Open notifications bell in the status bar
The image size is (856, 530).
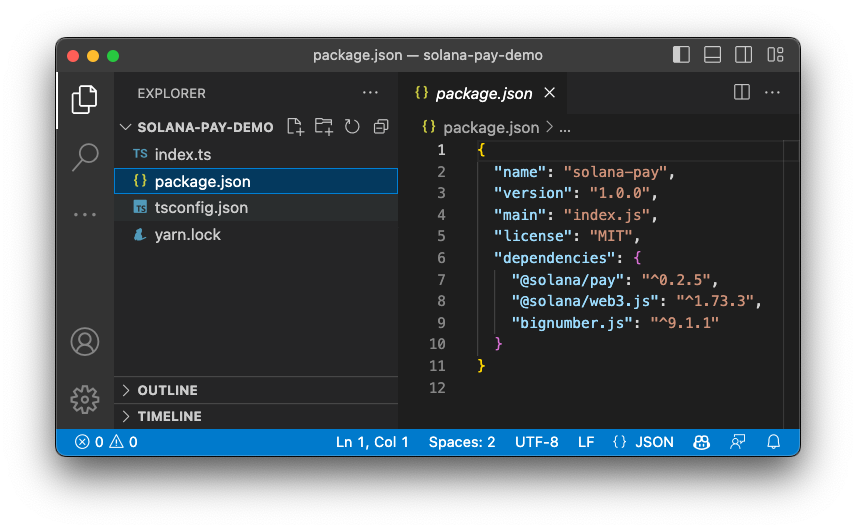[x=774, y=442]
